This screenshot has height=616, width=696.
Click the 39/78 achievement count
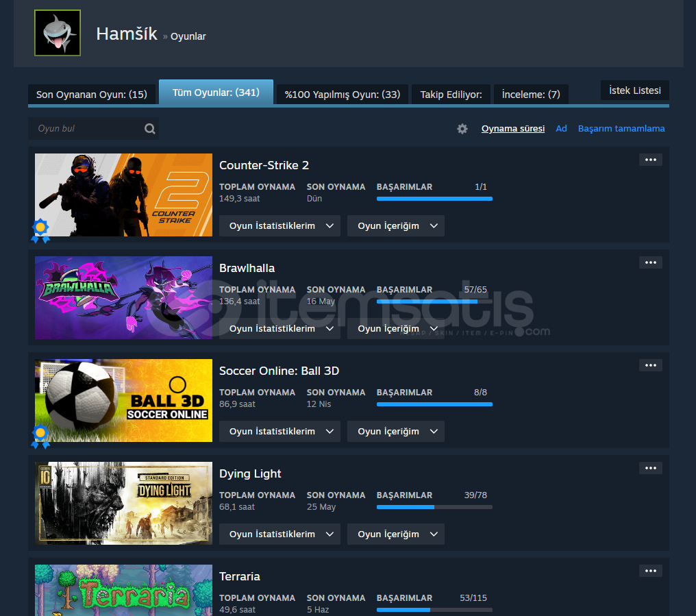coord(475,495)
